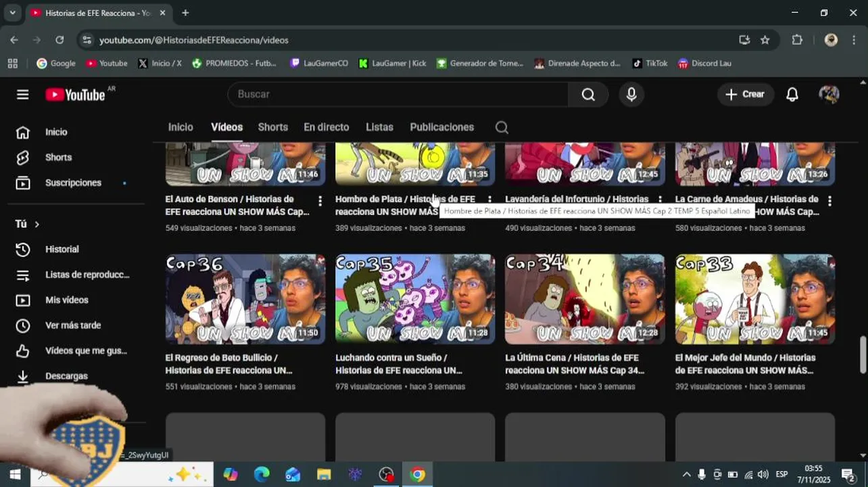Open Luchando contra un Sueño video title
Image resolution: width=868 pixels, height=487 pixels.
(x=399, y=364)
